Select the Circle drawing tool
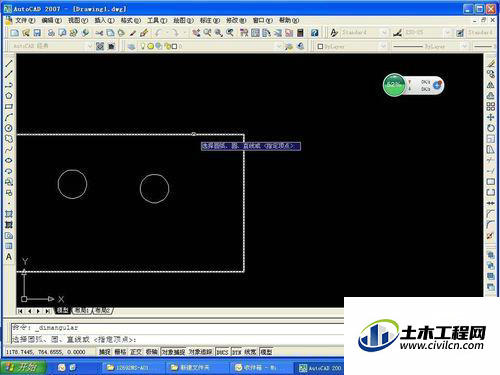The height and width of the screenshot is (375, 500). pos(9,128)
